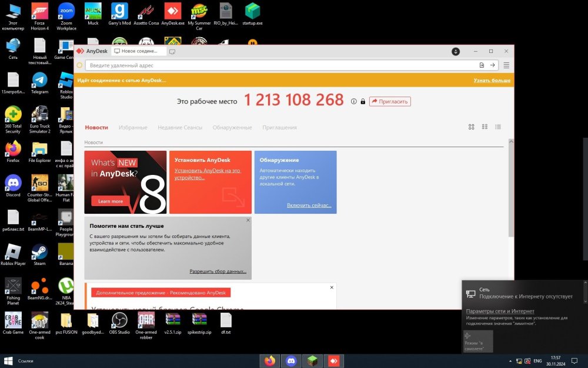Click the download arrow icon in AnyDesk title bar
This screenshot has height=368, width=588.
(456, 51)
